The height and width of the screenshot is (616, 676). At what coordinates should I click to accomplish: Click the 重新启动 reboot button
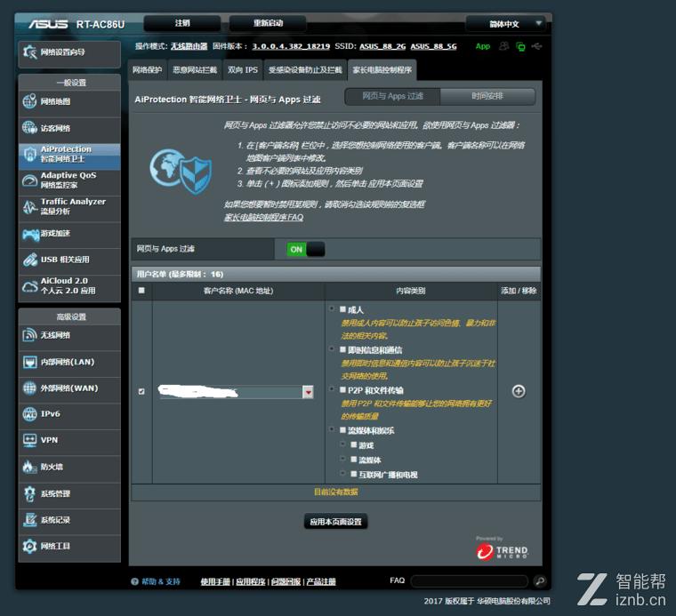coord(268,23)
